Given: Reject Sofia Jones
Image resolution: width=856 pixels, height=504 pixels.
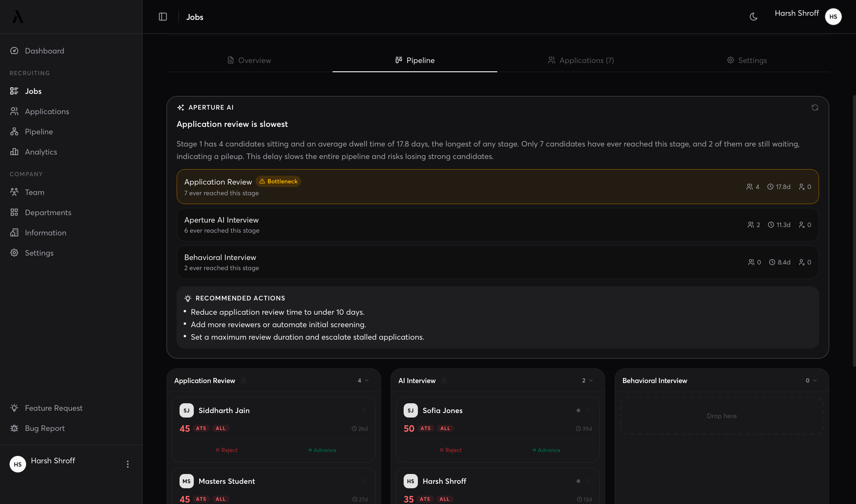Looking at the screenshot, I should [x=450, y=450].
